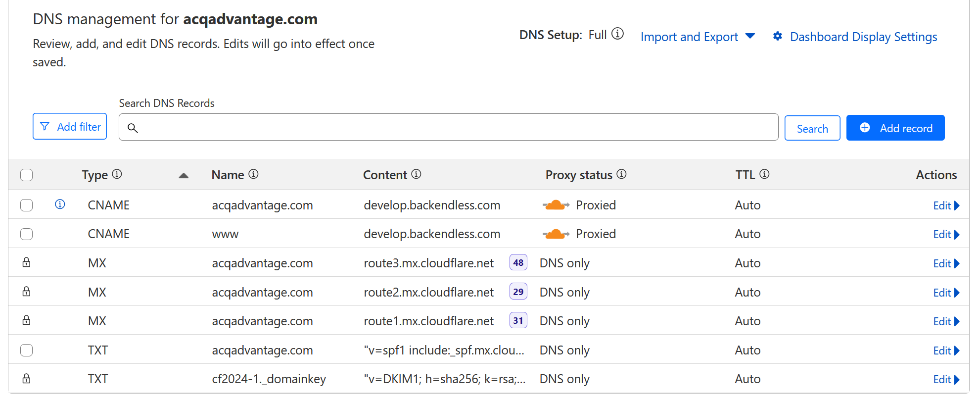The image size is (980, 401).
Task: Click the route2.mx.cloudflare.net content cell
Action: click(x=428, y=292)
